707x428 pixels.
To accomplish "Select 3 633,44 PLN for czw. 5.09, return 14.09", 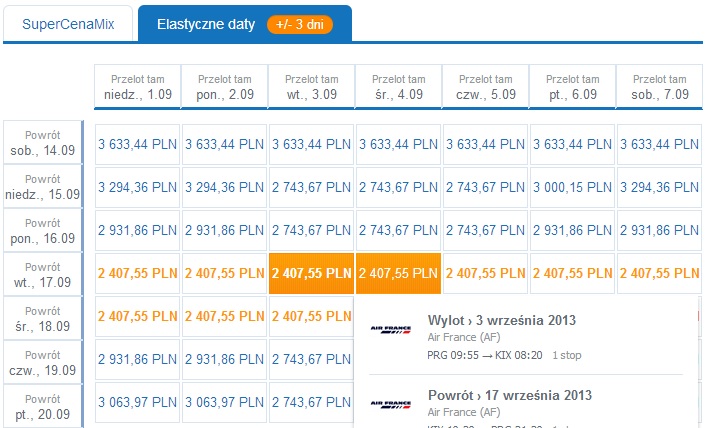I will pos(486,144).
